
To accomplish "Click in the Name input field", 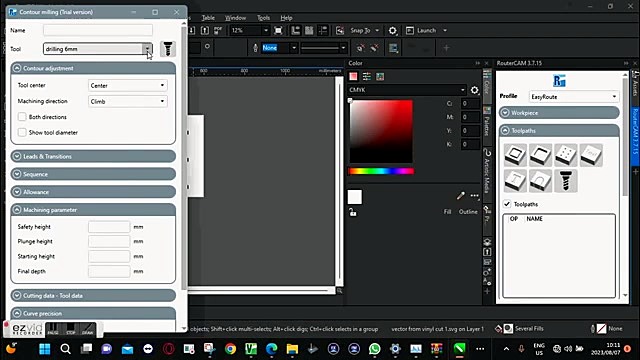I will coord(98,30).
